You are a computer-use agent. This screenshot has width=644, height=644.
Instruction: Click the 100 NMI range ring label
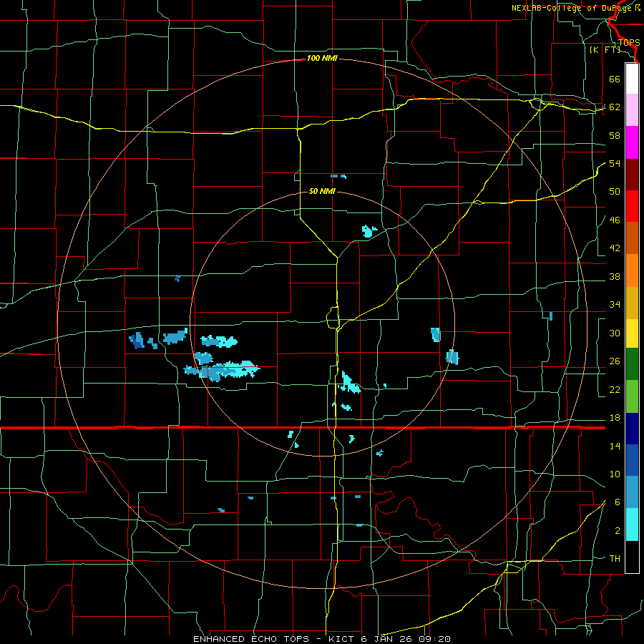click(x=322, y=59)
